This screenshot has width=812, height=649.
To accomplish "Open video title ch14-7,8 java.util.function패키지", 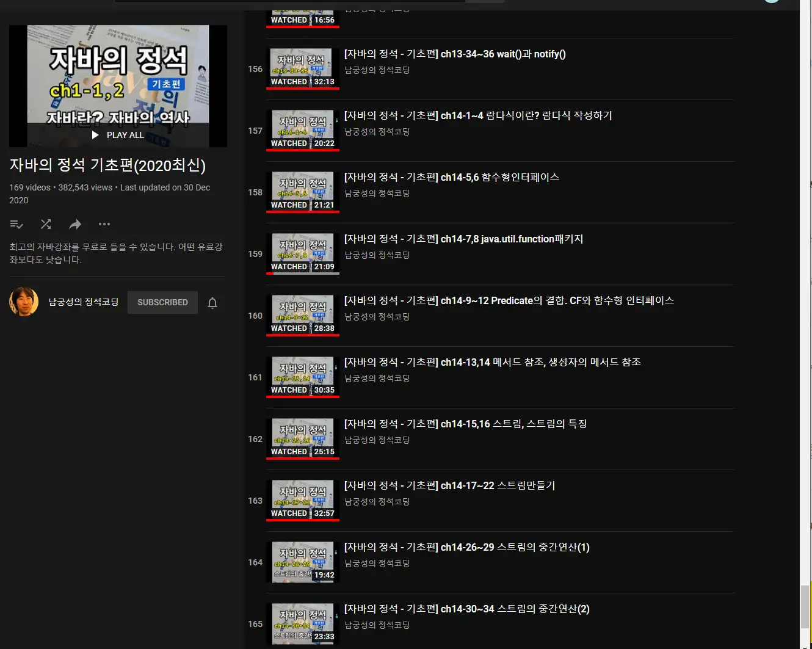I will (464, 239).
